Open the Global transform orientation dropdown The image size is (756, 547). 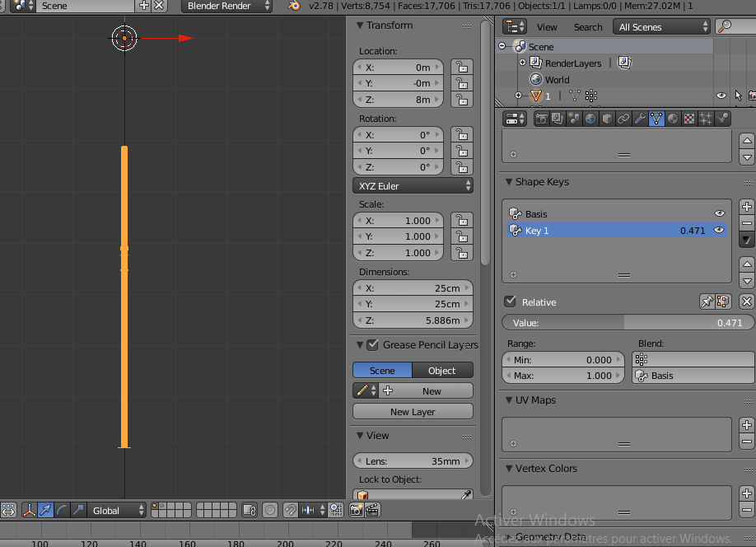pos(116,510)
